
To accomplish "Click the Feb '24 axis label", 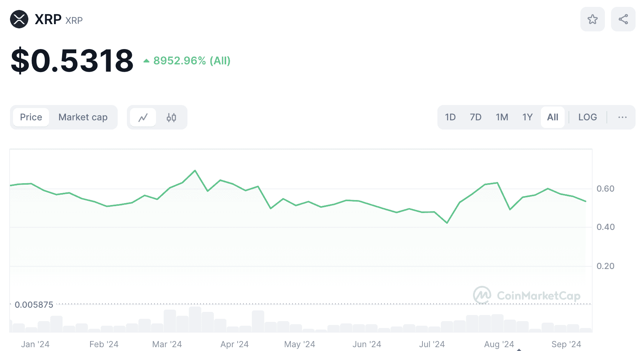I will pyautogui.click(x=104, y=344).
